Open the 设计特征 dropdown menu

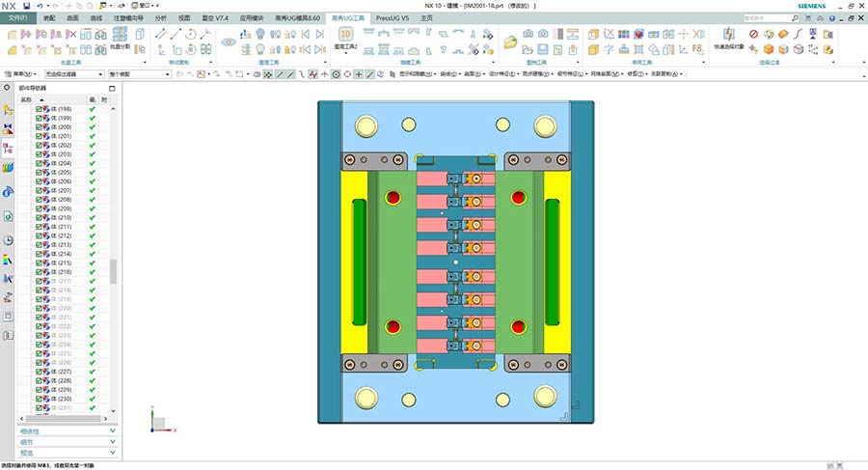503,74
